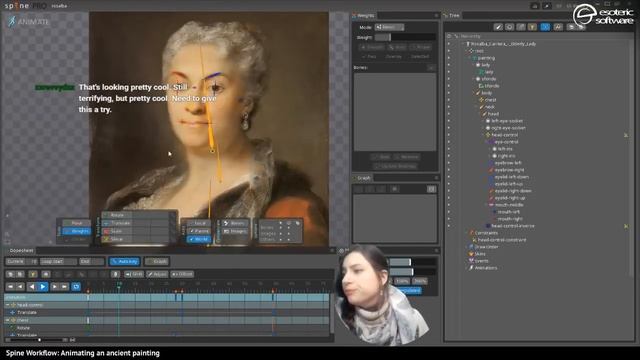Click the Shift button in dopesheet toolbar
This screenshot has height=360, width=640.
pyautogui.click(x=134, y=274)
